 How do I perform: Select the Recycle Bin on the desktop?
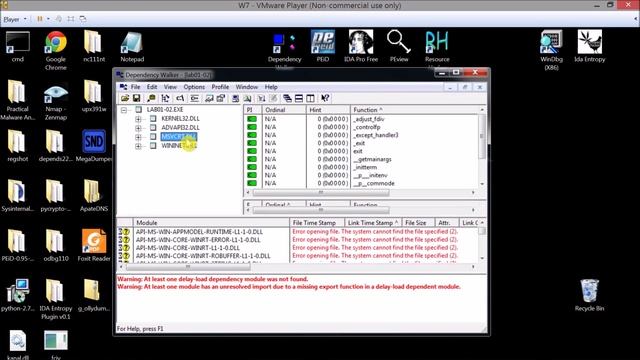tap(589, 295)
